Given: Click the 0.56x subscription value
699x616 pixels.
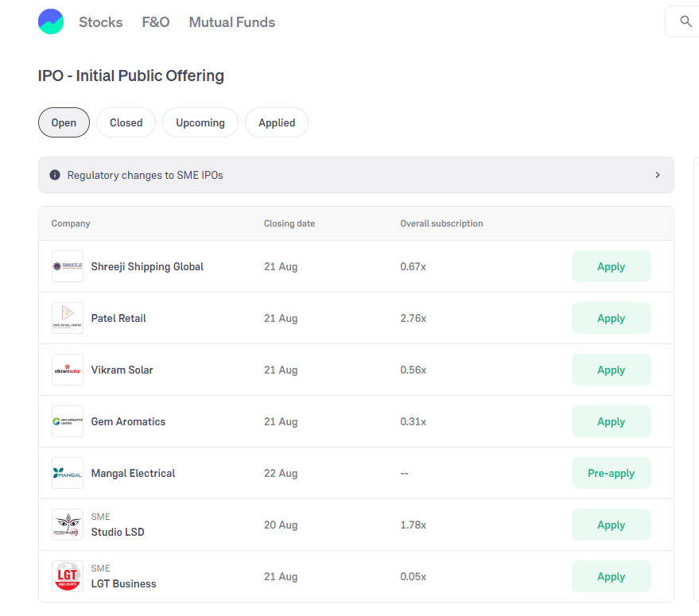Looking at the screenshot, I should tap(413, 370).
